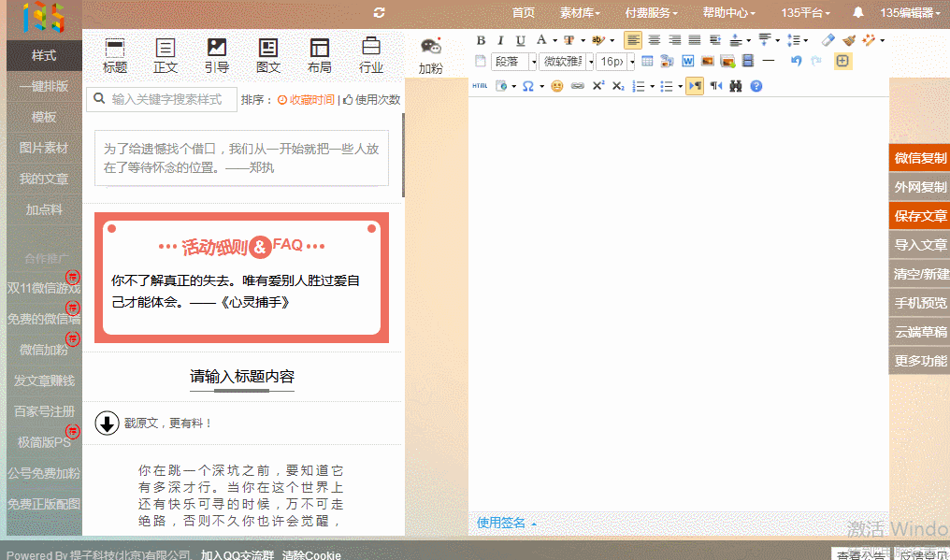
Task: Import a Word document via the W icon
Action: [x=688, y=61]
